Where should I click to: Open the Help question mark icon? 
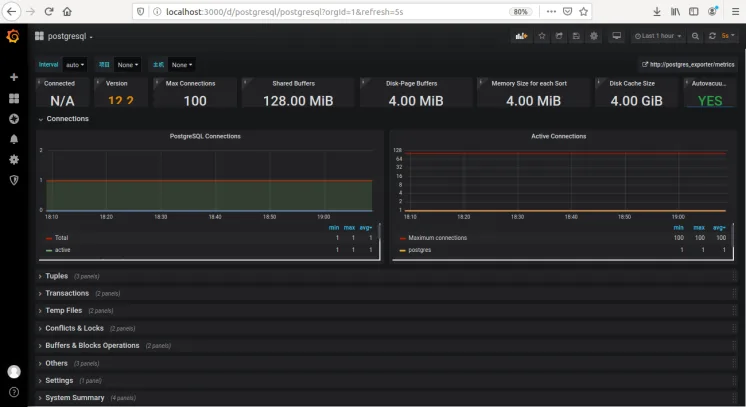click(14, 392)
